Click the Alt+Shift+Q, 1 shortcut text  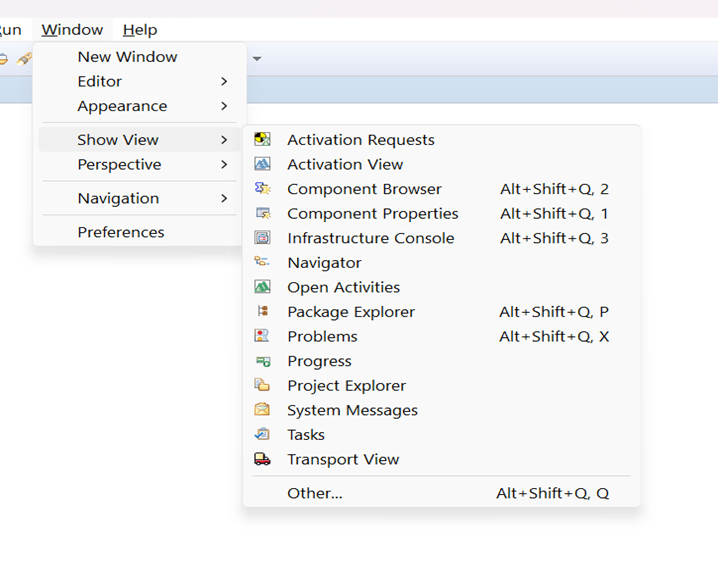coord(555,214)
